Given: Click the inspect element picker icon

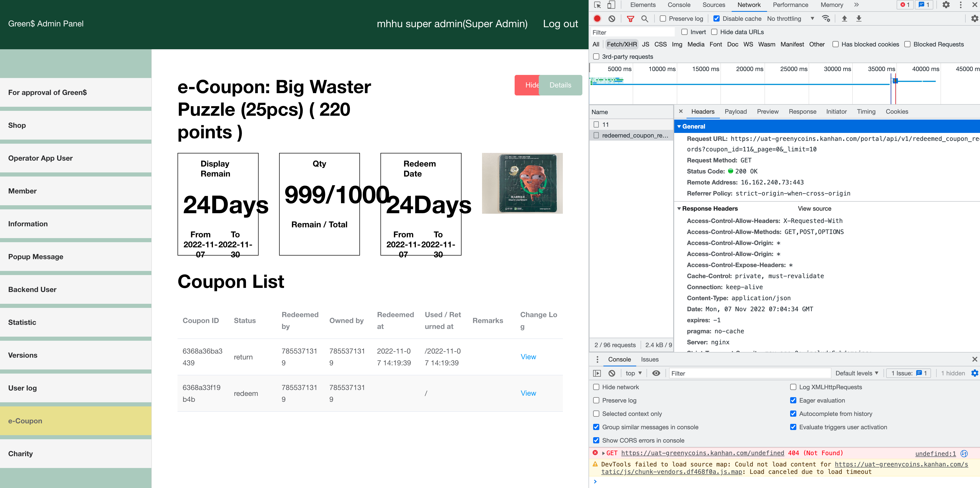Looking at the screenshot, I should [x=597, y=5].
